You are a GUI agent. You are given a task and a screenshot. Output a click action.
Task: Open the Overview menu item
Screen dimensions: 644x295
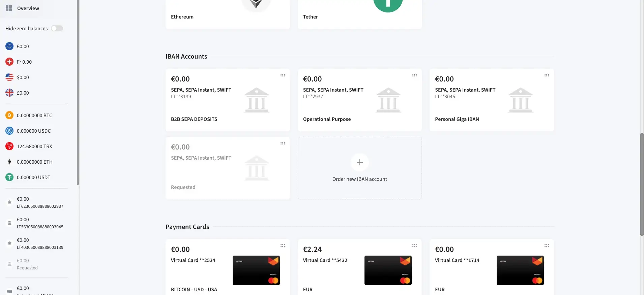(28, 8)
